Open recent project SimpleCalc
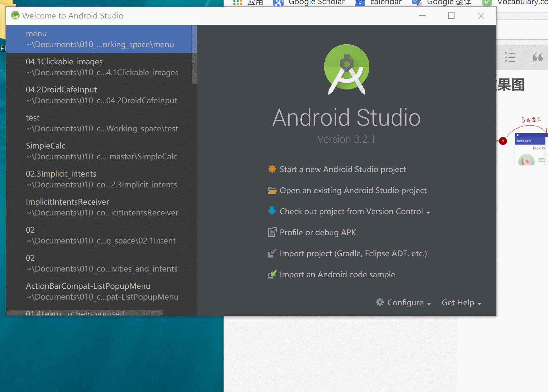Image resolution: width=548 pixels, height=392 pixels. pos(99,151)
